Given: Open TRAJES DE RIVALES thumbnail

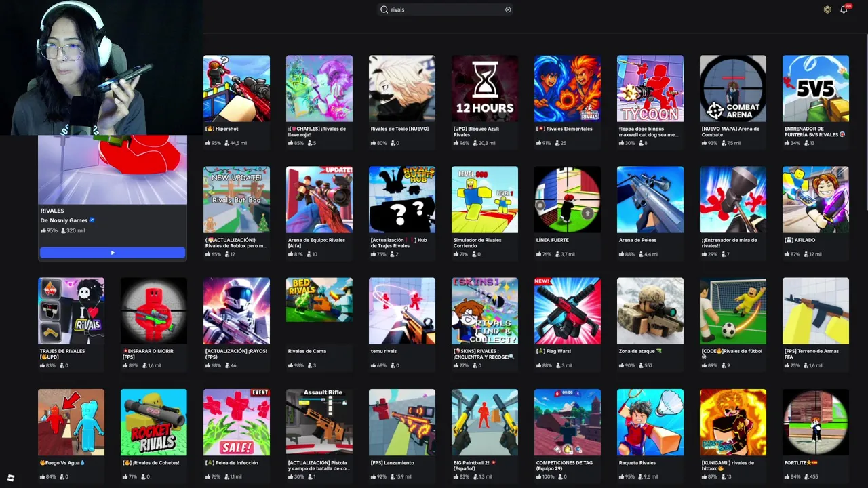Looking at the screenshot, I should (71, 311).
